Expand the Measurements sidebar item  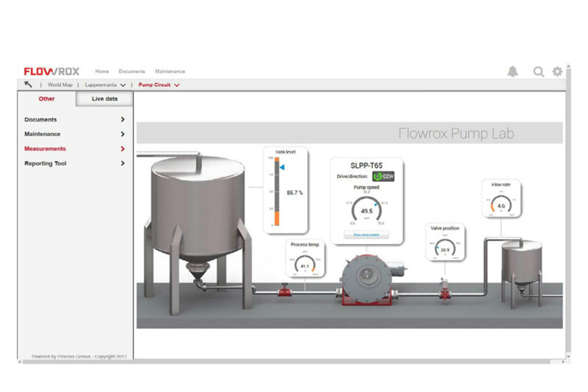pos(75,149)
